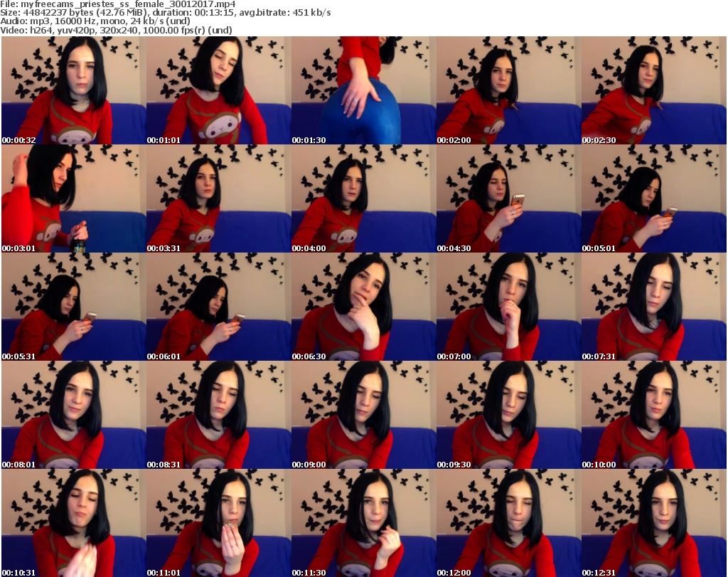View the frame at 00:08:01
Screen dimensions: 728x577
coord(74,415)
